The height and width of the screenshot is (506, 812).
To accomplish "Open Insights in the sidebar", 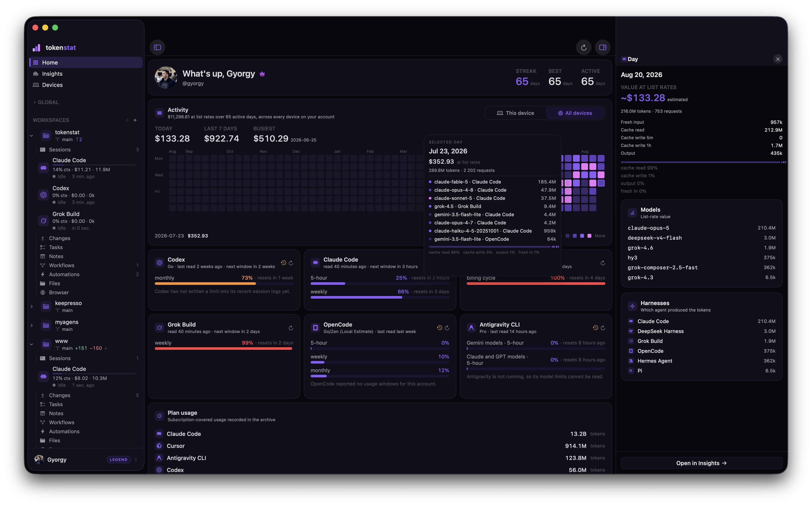I will [86, 74].
